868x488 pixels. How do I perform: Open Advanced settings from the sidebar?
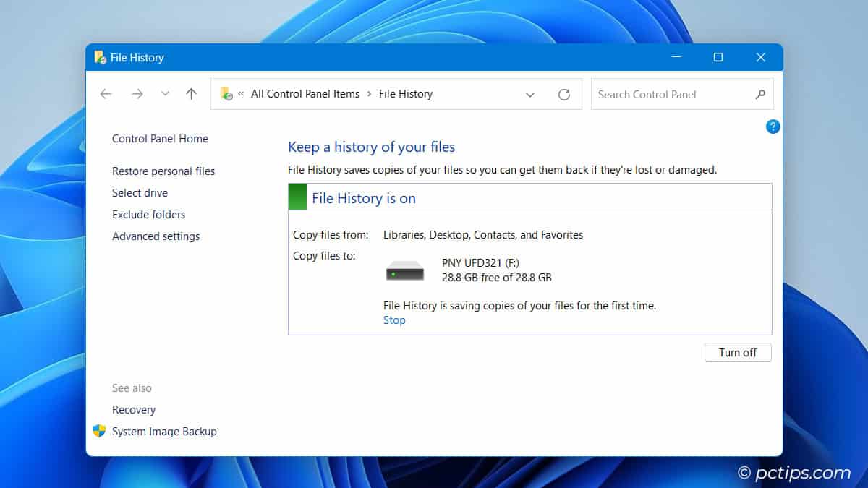[156, 236]
